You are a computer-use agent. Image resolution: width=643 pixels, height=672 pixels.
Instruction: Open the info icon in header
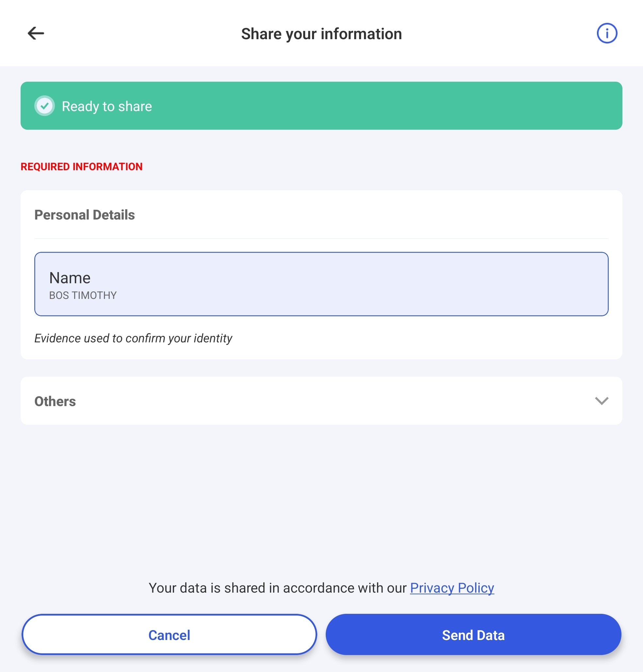[607, 33]
